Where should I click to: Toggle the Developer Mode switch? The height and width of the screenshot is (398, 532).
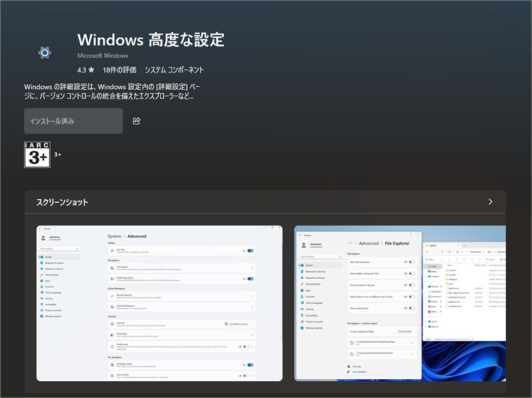(x=250, y=365)
